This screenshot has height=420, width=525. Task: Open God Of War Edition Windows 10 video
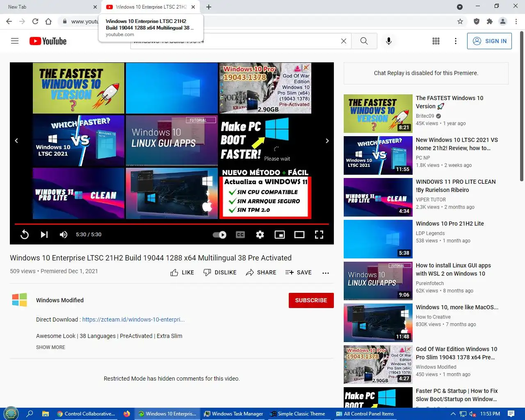pyautogui.click(x=457, y=353)
